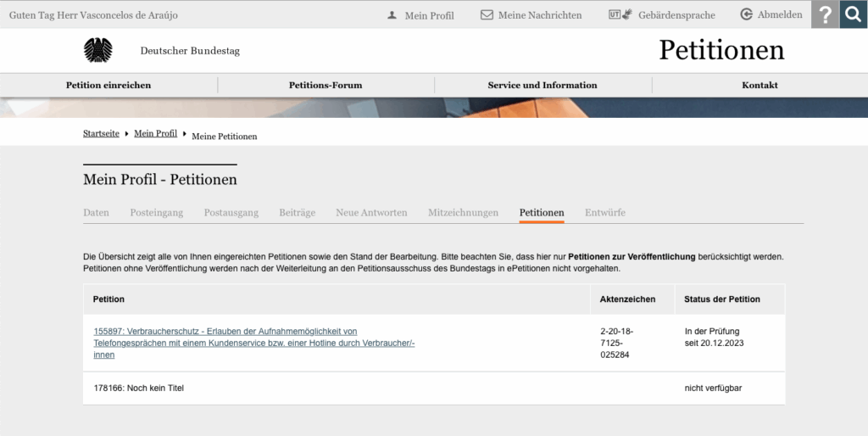Switch to the Posteingang tab
This screenshot has width=868, height=436.
click(156, 213)
